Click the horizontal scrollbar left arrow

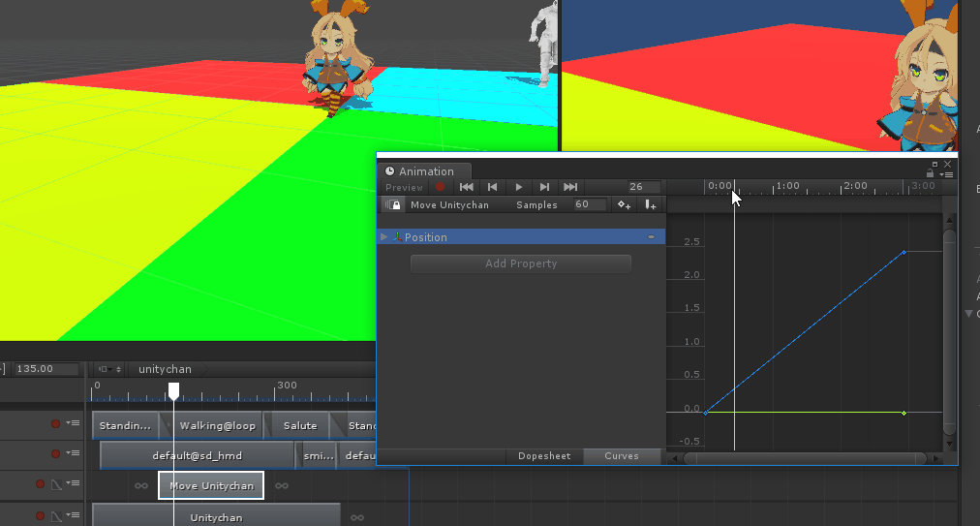pos(674,458)
